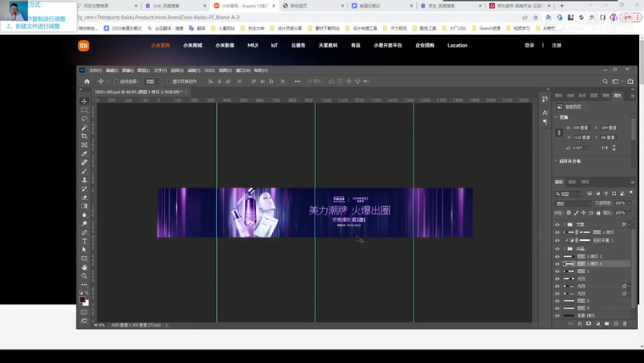This screenshot has width=644, height=363.
Task: Open the 文件(F) menu
Action: (x=95, y=70)
